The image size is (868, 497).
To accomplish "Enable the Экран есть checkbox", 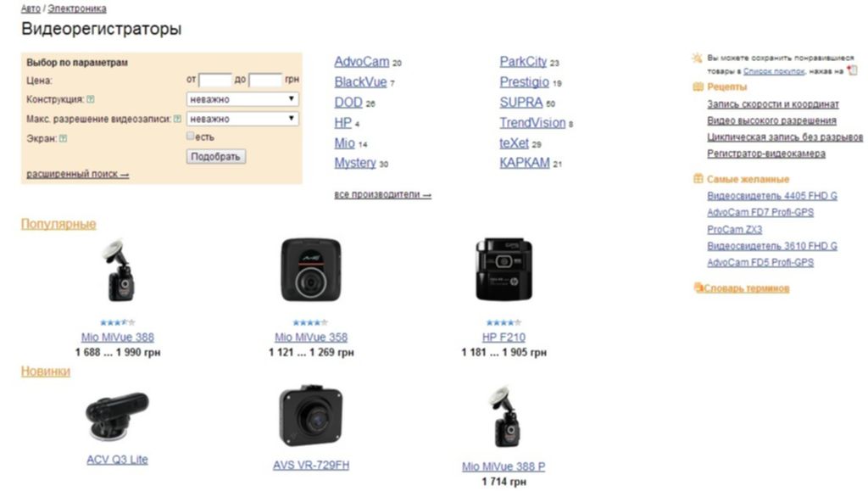I will pyautogui.click(x=191, y=136).
